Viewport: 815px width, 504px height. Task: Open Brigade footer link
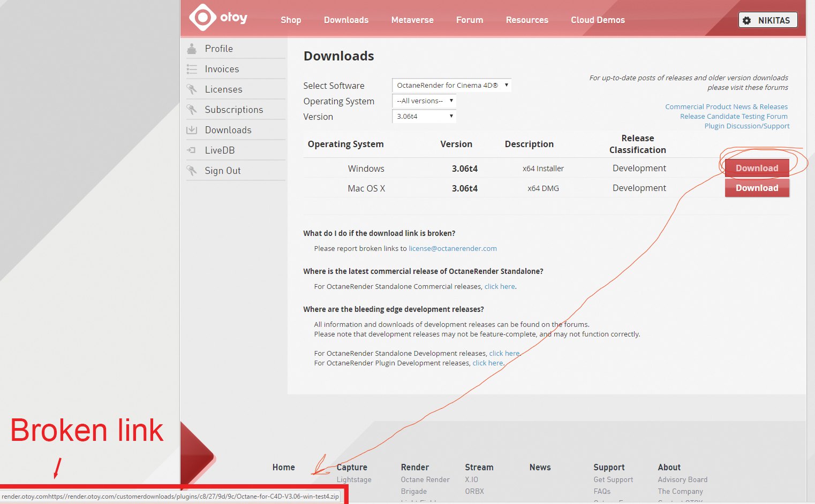coord(414,492)
